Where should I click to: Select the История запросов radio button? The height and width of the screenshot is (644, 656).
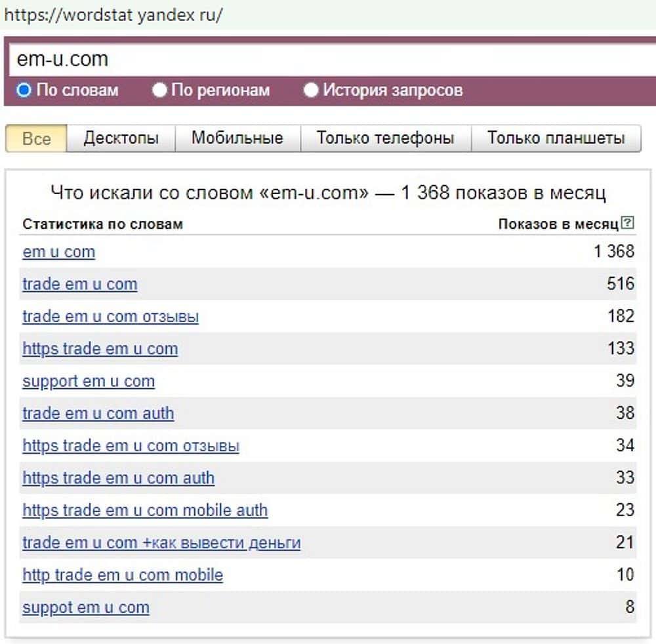tap(311, 90)
